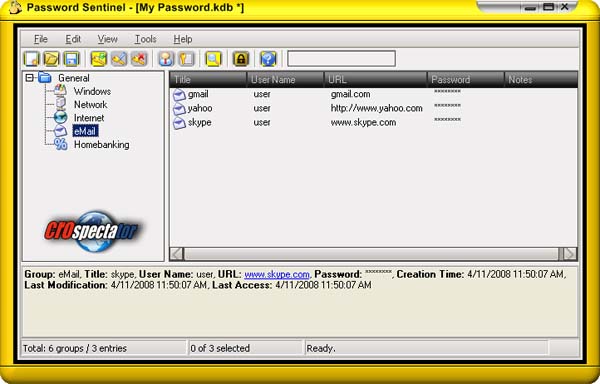
Task: Lock the workspace with padlock icon
Action: (241, 59)
